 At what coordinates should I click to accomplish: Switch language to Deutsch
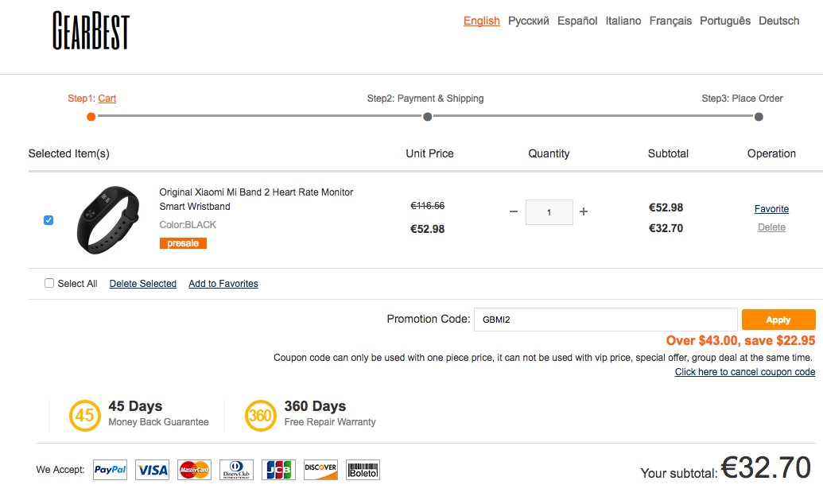[x=778, y=21]
